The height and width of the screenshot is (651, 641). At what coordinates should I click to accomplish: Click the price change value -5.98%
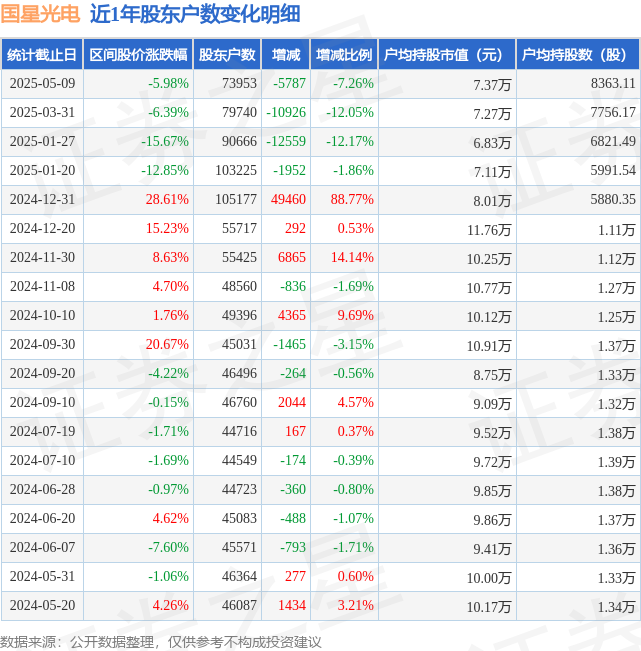(x=168, y=83)
